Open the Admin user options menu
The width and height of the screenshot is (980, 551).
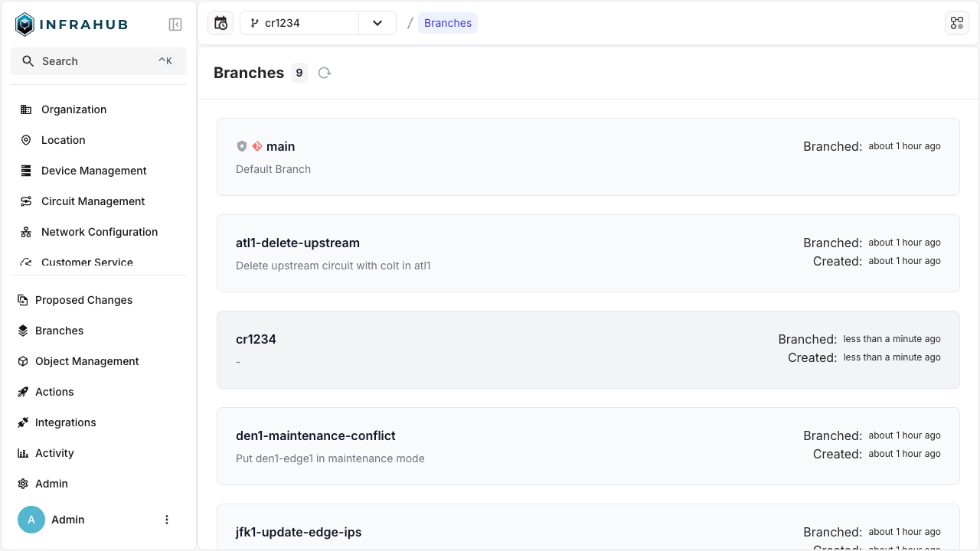[167, 520]
